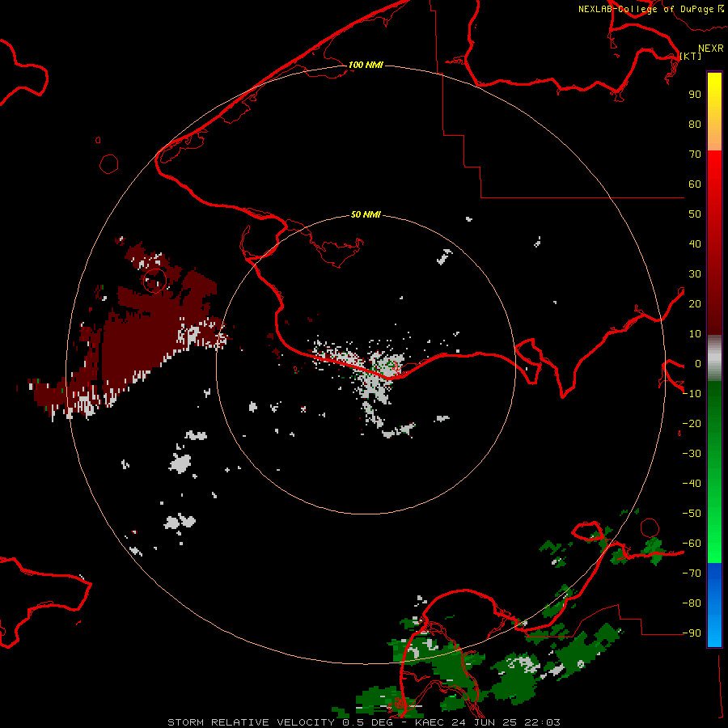Click the "-40" scale value
The width and height of the screenshot is (728, 728).
pyautogui.click(x=692, y=484)
